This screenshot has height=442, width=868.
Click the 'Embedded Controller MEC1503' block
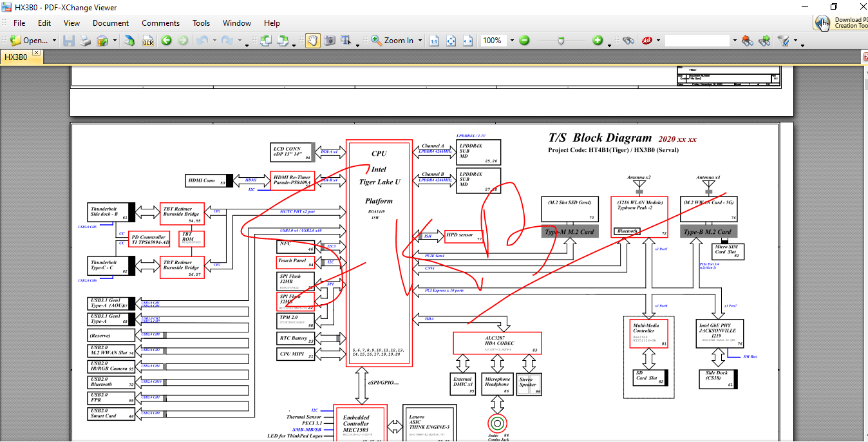click(x=359, y=423)
